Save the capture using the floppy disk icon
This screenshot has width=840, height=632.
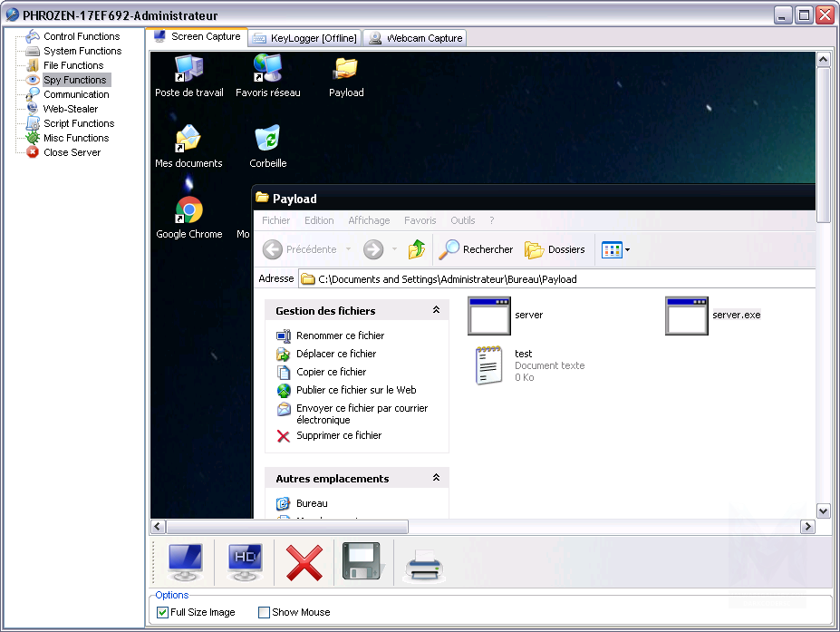tap(362, 562)
